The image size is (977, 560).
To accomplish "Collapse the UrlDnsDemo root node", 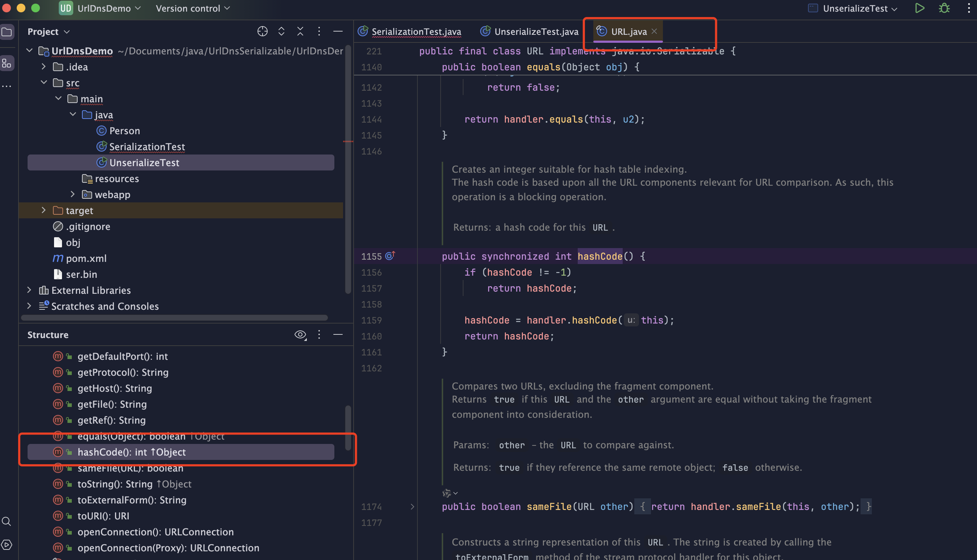I will 30,51.
